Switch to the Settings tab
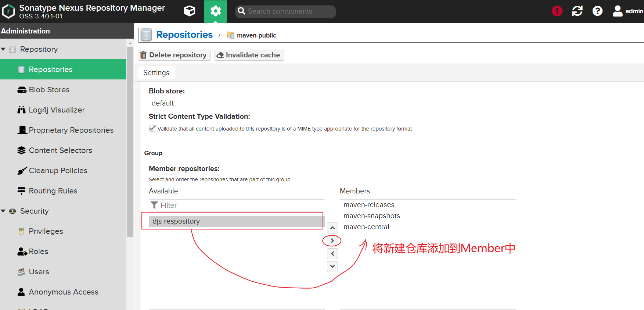 pos(156,72)
